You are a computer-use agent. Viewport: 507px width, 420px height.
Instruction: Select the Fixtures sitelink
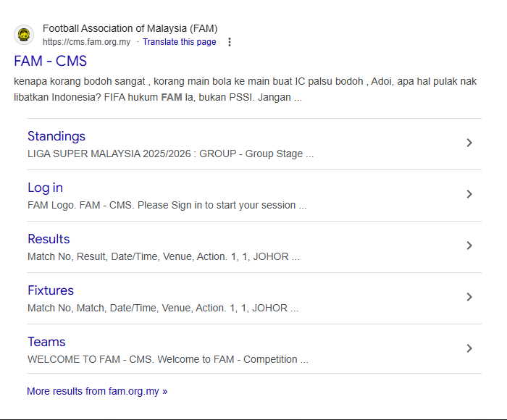pos(51,290)
